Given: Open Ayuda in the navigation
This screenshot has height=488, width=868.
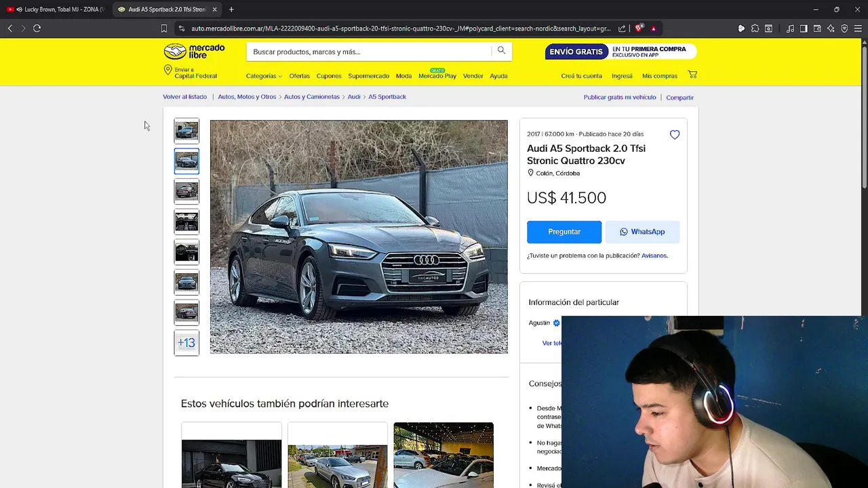Looking at the screenshot, I should (498, 76).
